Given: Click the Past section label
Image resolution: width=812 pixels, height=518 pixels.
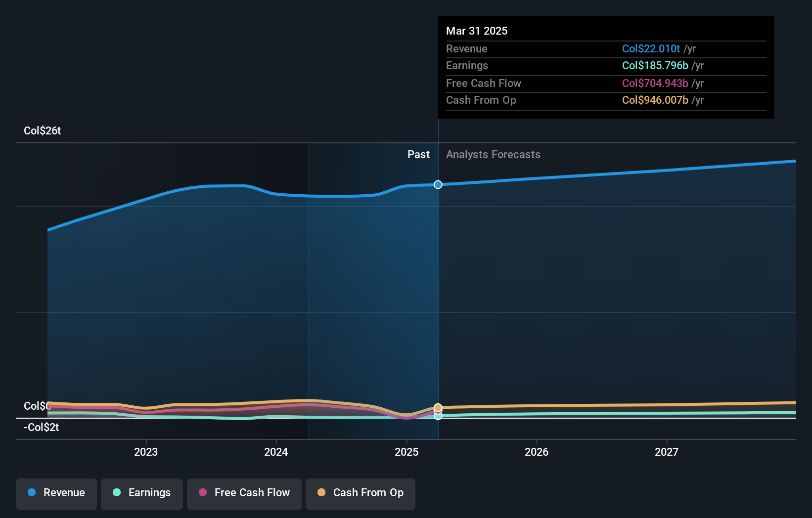Looking at the screenshot, I should click(x=418, y=154).
